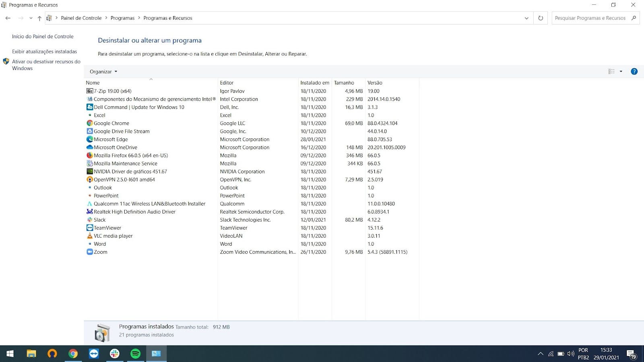
Task: Click the Pesquisar Programas e Recursos field
Action: coord(595,18)
